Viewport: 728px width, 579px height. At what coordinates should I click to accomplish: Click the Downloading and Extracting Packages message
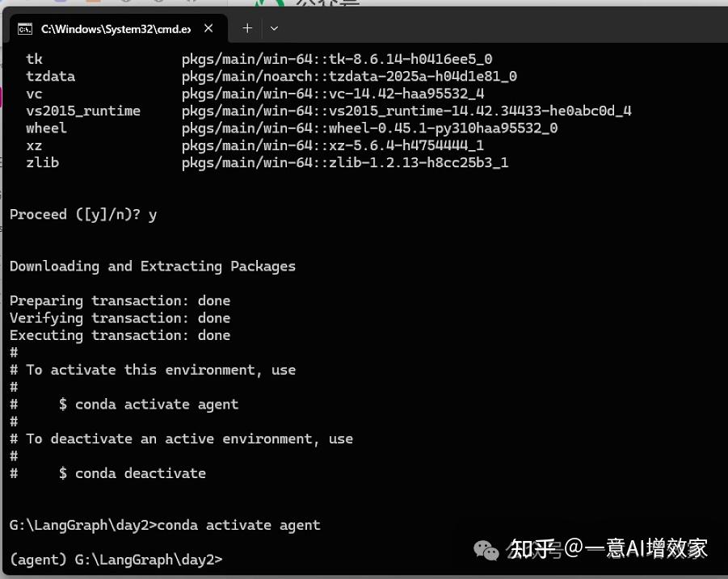click(152, 266)
